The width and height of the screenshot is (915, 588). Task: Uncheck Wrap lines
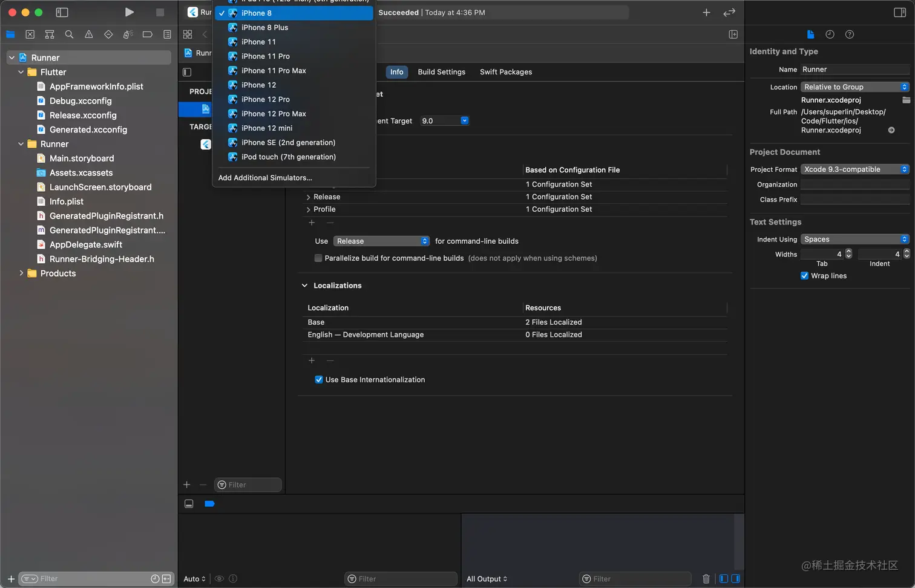[x=804, y=276]
